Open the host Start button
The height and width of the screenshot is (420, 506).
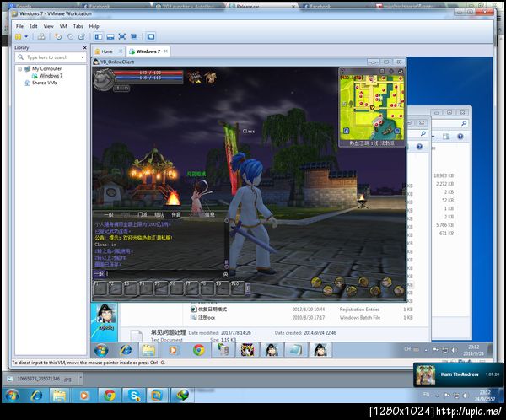click(x=13, y=396)
